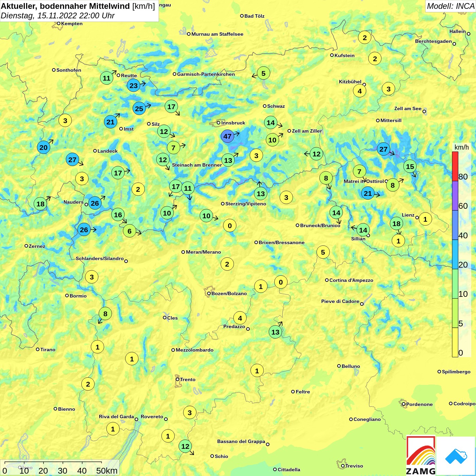The width and height of the screenshot is (476, 476).
Task: Click the 20 km/h wind station marker
Action: pos(44,147)
